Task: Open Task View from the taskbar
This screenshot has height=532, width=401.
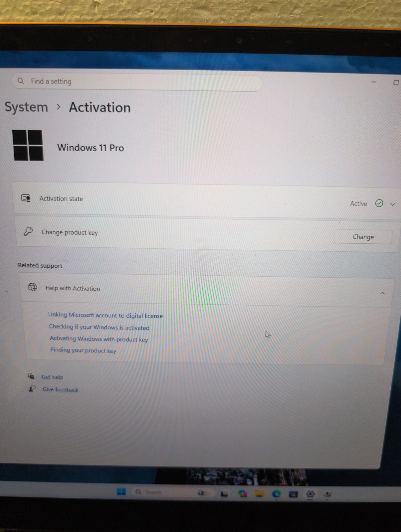Action: (224, 494)
